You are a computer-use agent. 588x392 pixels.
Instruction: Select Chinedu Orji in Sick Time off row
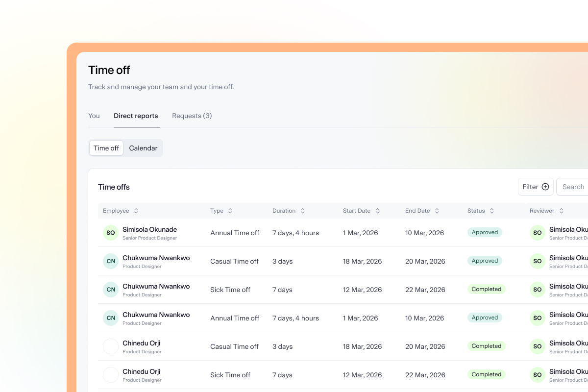pyautogui.click(x=142, y=371)
